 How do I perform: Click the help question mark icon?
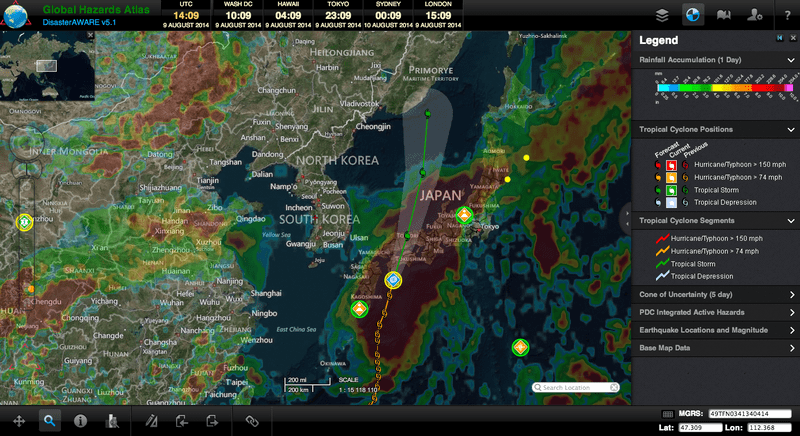(x=786, y=14)
